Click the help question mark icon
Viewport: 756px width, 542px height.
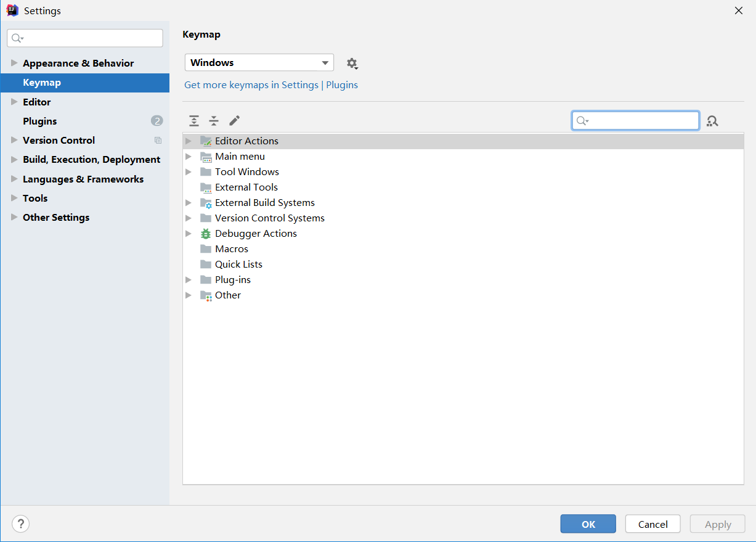[21, 524]
